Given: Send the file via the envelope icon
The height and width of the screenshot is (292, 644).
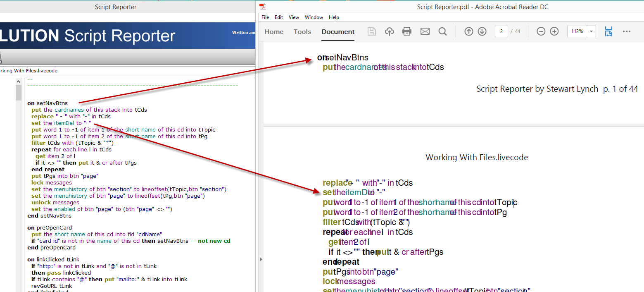Looking at the screenshot, I should click(425, 31).
